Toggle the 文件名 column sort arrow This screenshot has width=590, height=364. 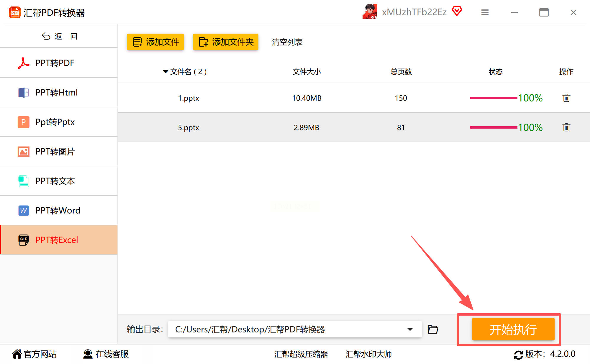click(x=165, y=72)
